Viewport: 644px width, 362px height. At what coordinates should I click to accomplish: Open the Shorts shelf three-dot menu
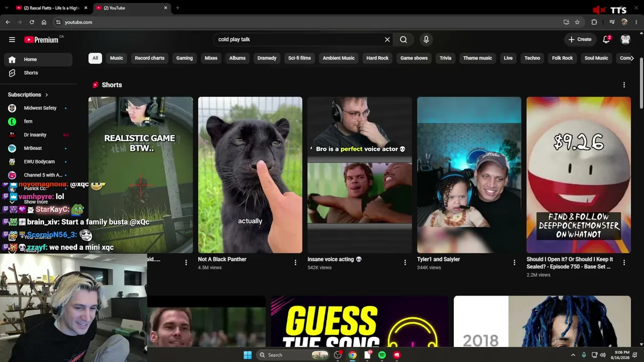pyautogui.click(x=624, y=85)
